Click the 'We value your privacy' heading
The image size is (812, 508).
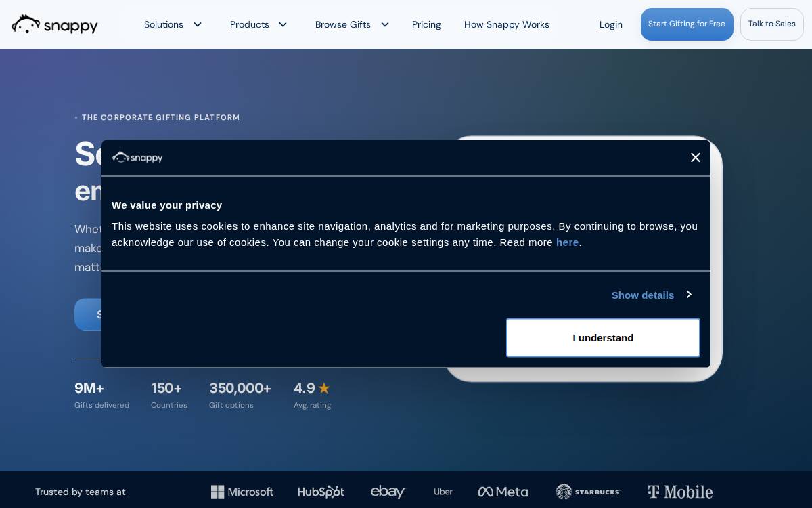click(166, 205)
